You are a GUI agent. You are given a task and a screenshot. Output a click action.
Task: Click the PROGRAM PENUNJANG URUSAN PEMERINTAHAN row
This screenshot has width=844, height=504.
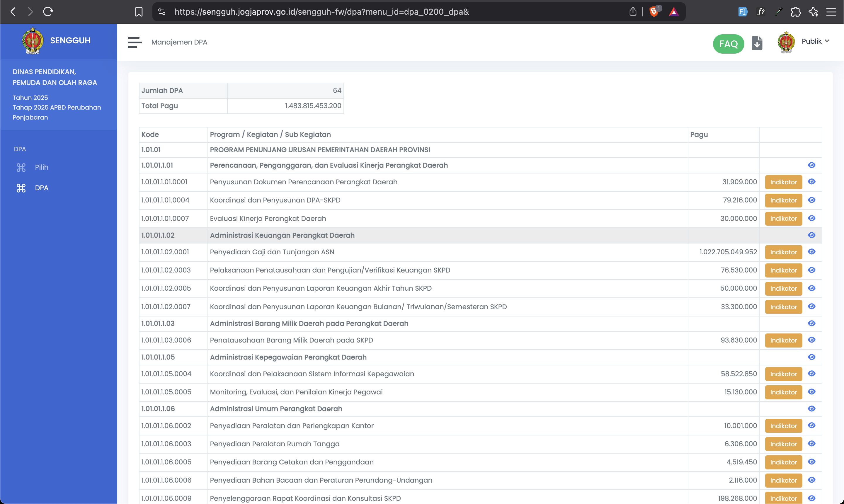click(x=480, y=150)
